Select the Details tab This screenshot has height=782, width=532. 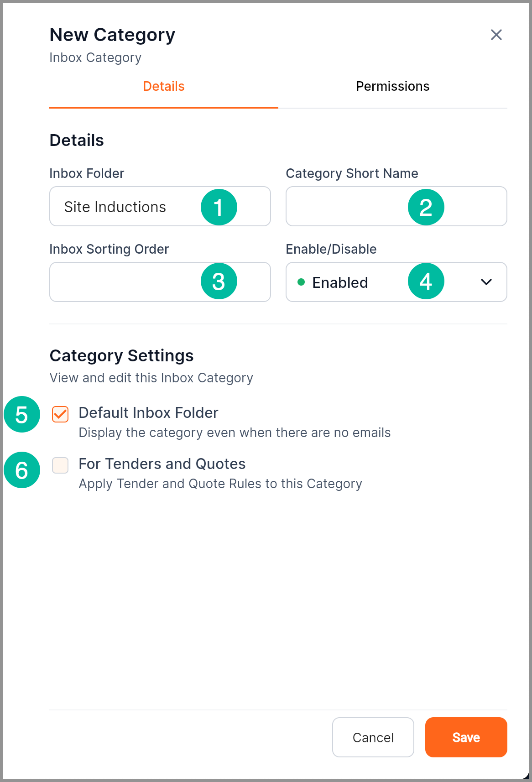163,86
